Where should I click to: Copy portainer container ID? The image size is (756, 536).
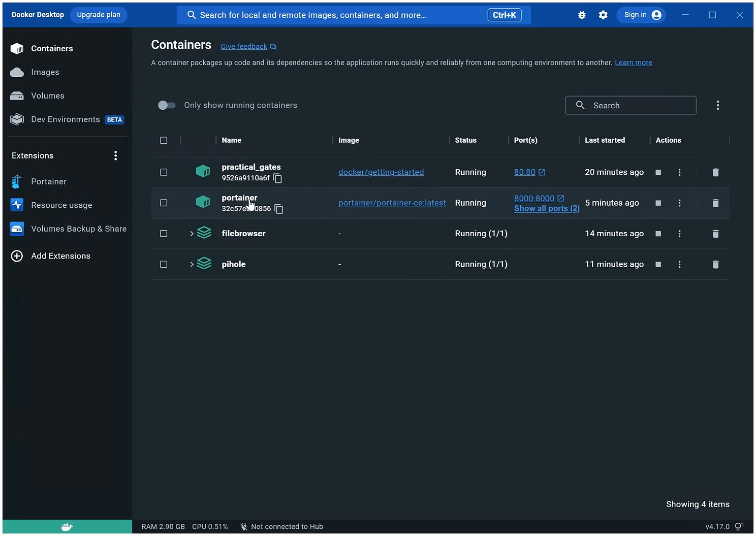279,209
